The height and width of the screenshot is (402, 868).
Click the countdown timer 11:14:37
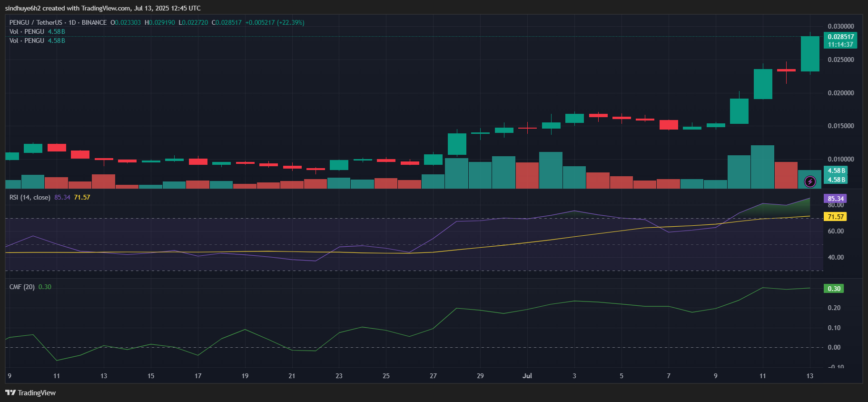(x=840, y=44)
